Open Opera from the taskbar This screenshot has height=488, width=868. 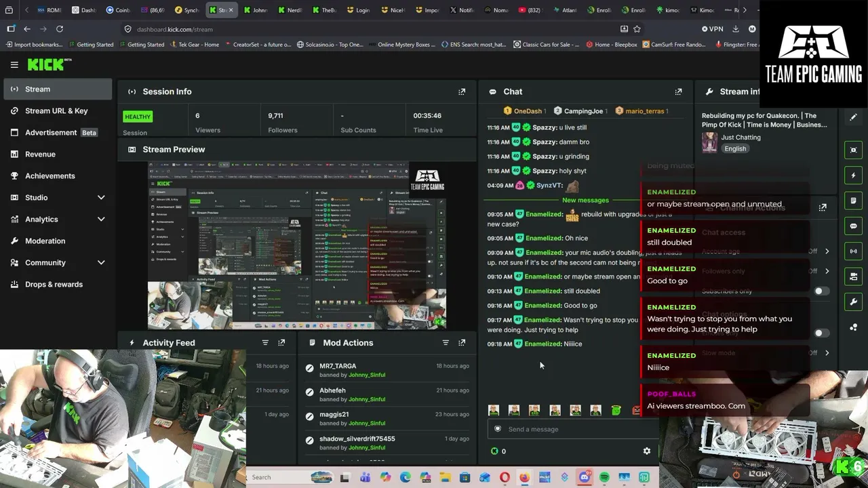pos(505,477)
